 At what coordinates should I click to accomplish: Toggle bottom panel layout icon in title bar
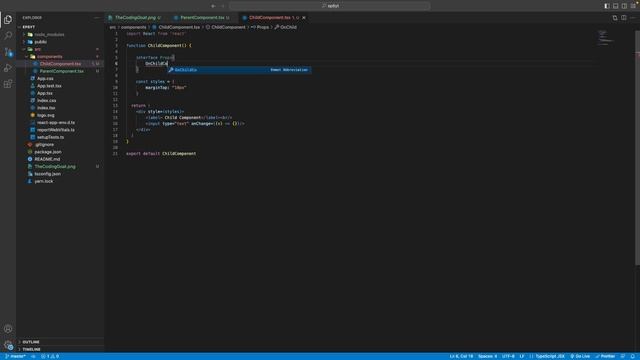pyautogui.click(x=616, y=6)
